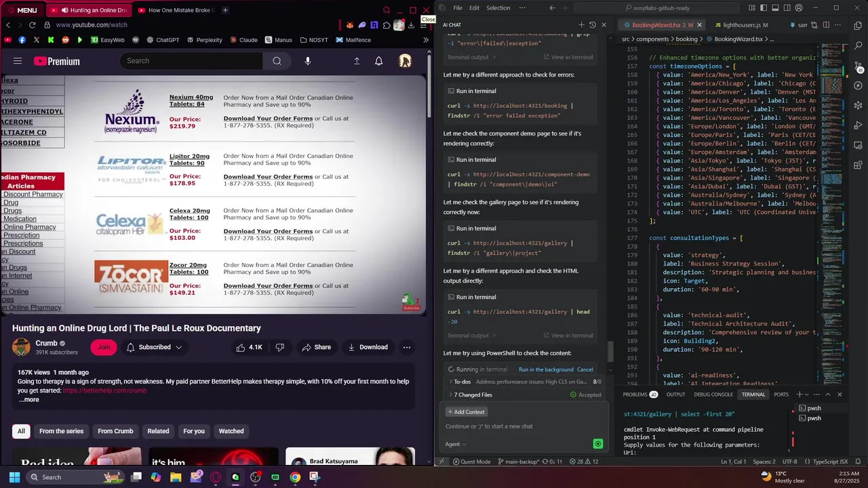This screenshot has height=488, width=868.
Task: Open YouTube notifications bell
Action: 378,61
